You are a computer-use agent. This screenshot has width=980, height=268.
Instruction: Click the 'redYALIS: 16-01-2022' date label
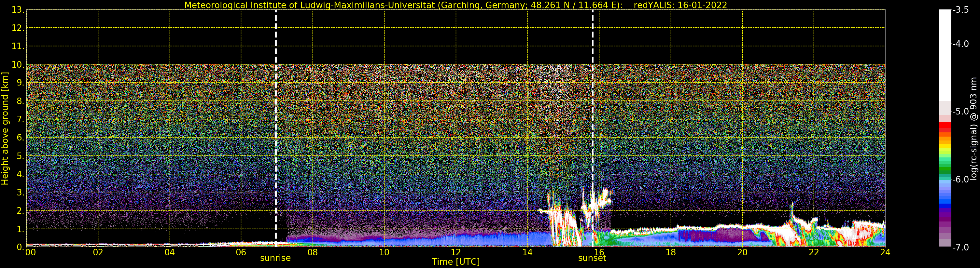click(680, 5)
